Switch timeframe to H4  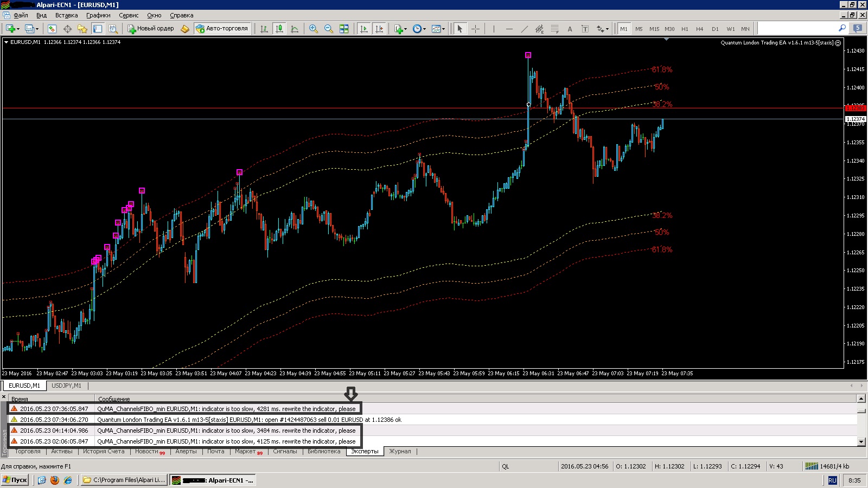tap(700, 29)
